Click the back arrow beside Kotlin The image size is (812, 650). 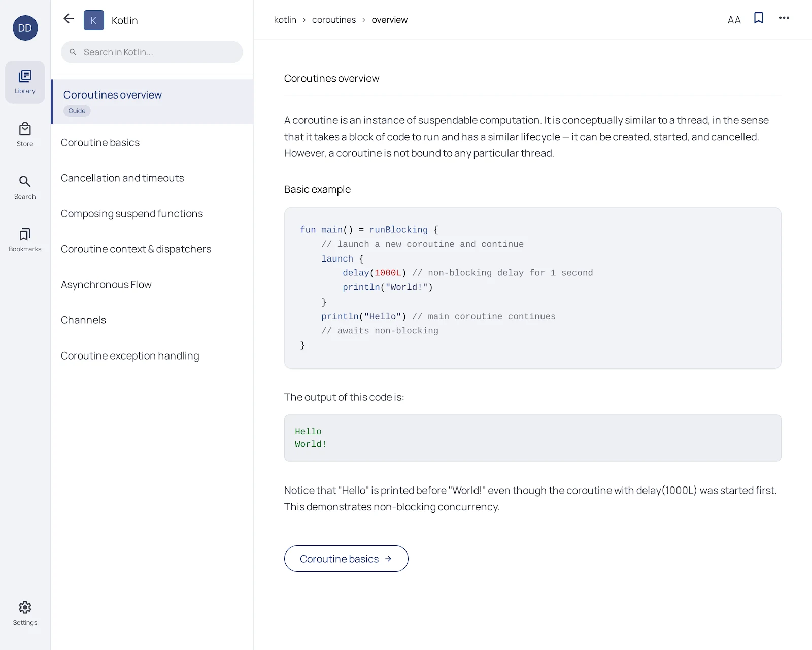coord(69,19)
